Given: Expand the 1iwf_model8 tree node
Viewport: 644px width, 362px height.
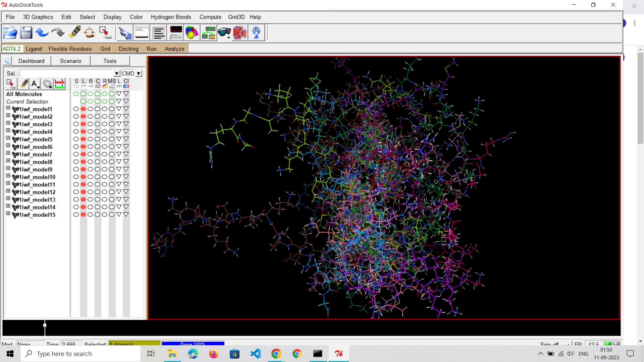Looking at the screenshot, I should coord(8,161).
